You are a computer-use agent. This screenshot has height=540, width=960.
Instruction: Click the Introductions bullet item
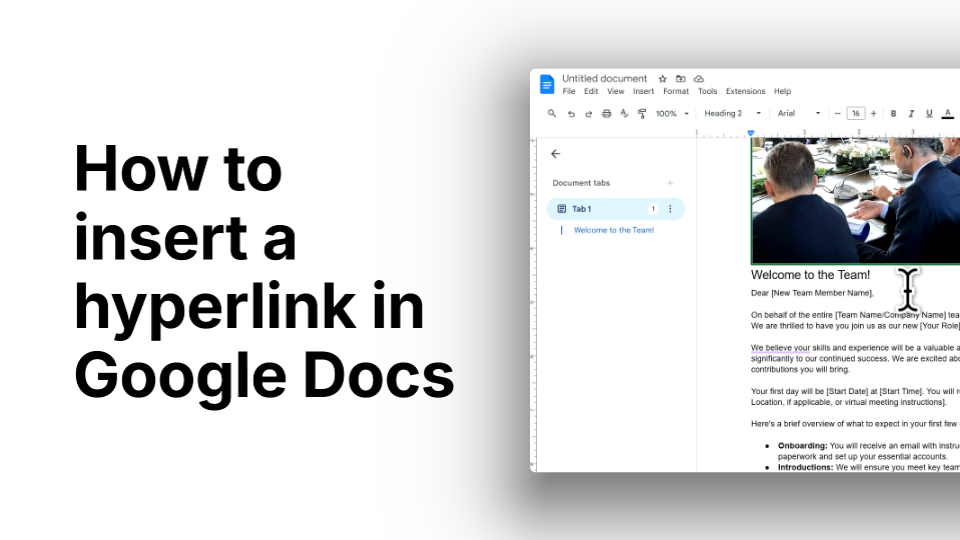pos(868,467)
